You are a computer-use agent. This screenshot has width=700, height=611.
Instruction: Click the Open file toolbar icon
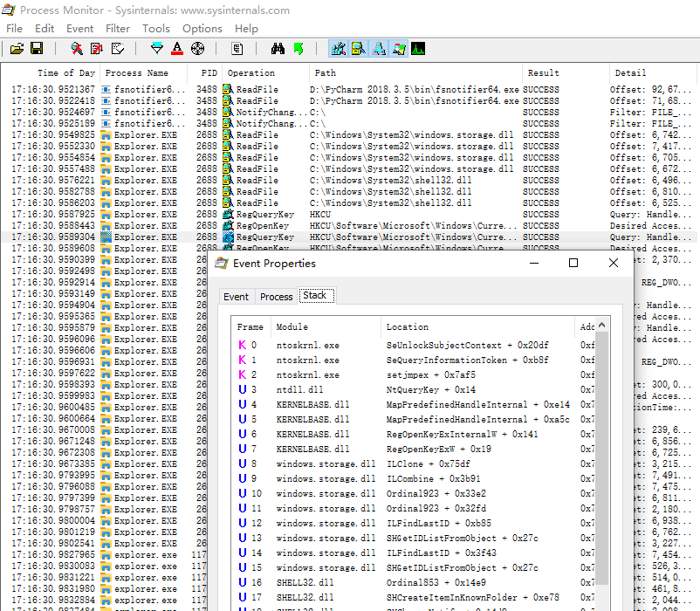click(x=17, y=49)
